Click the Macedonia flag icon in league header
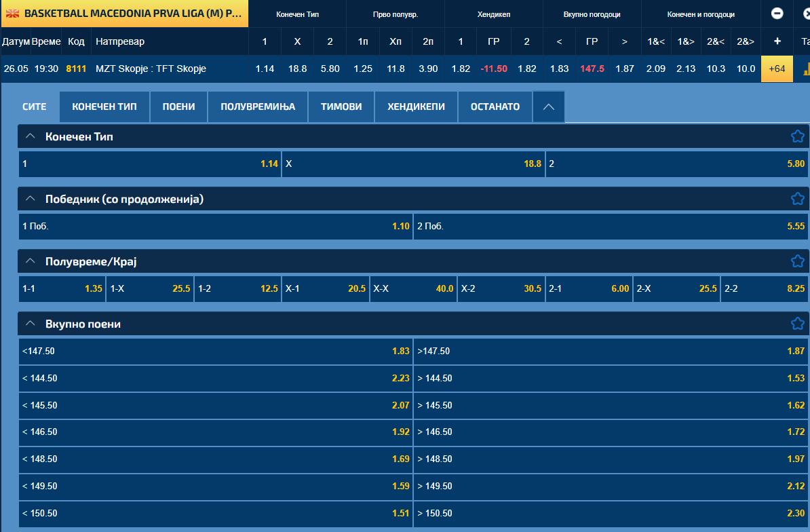The height and width of the screenshot is (532, 810). tap(12, 14)
